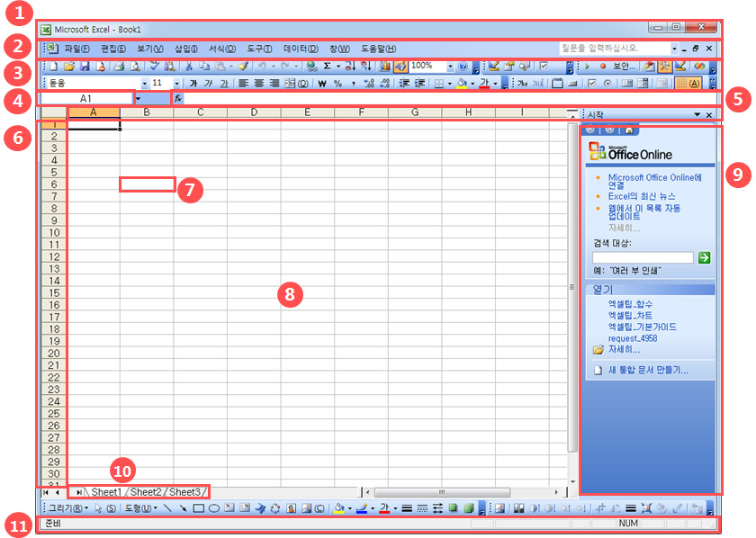Insert a hyperlink using the globe icon
This screenshot has height=538, width=756.
312,67
